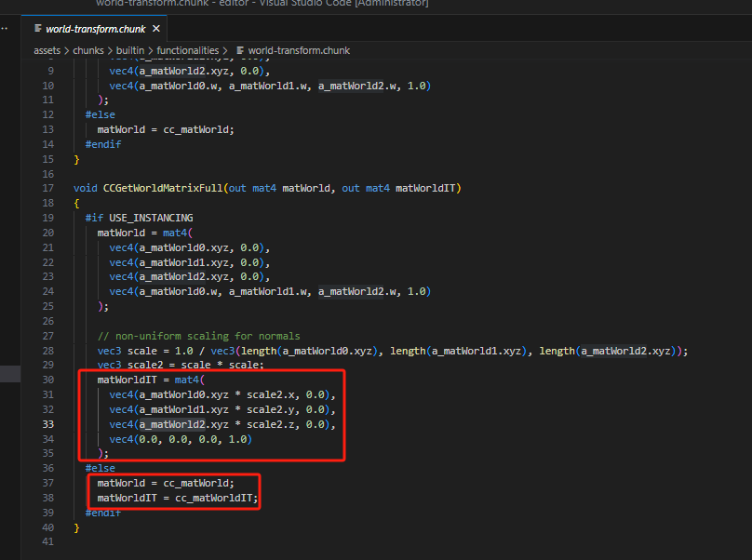
Task: Open the 'functionalities' breadcrumb segment
Action: 187,50
